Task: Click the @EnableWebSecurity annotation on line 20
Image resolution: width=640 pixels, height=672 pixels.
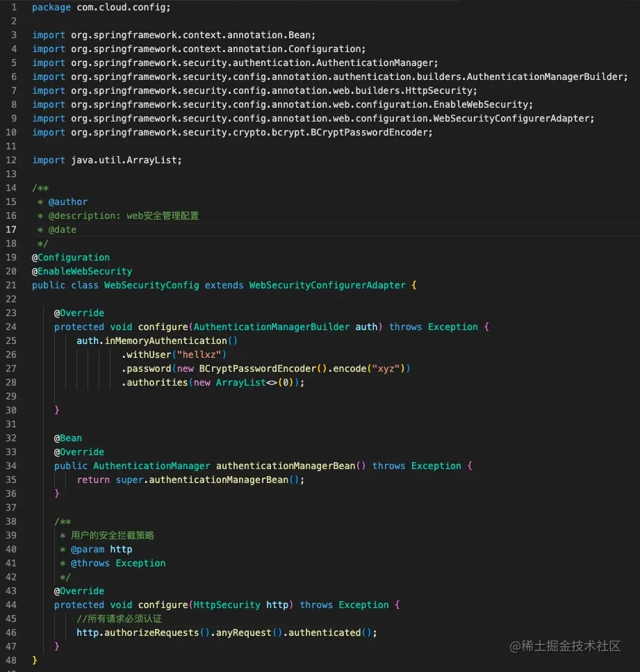Action: coord(82,271)
